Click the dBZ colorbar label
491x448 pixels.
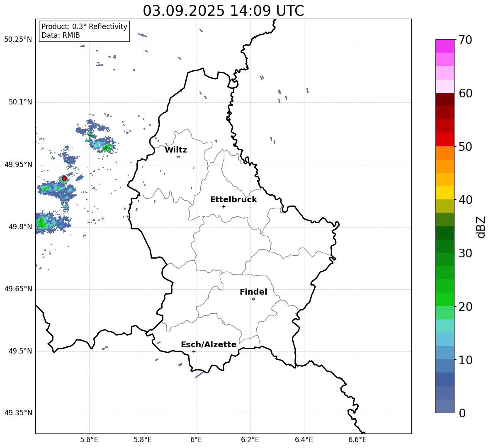tap(481, 227)
